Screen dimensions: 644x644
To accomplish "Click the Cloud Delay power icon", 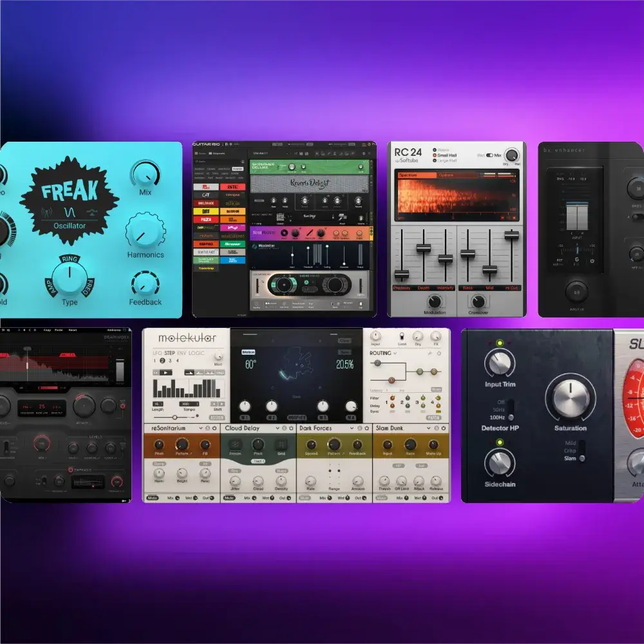I will point(291,428).
